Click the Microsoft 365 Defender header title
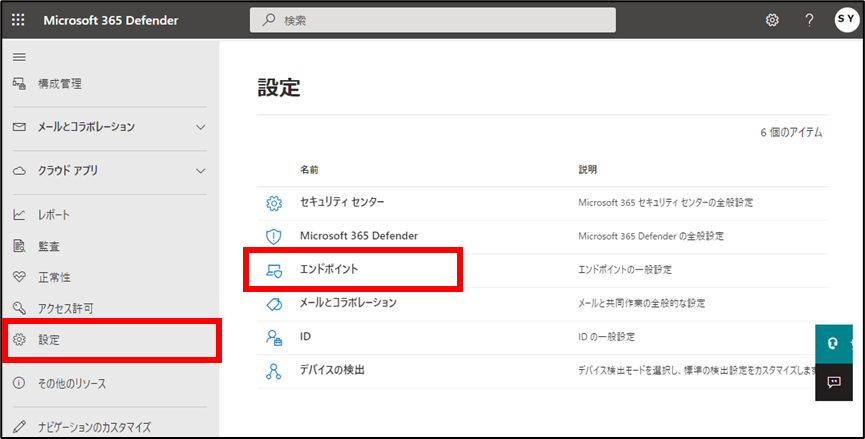The height and width of the screenshot is (439, 865). 111,20
